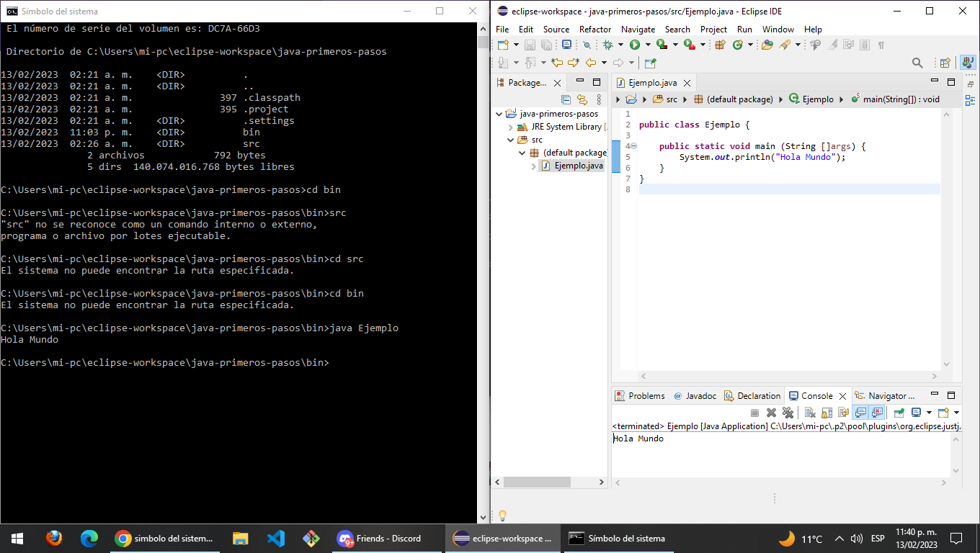This screenshot has height=553, width=980.
Task: Click Collapse All in Package Explorer
Action: (566, 100)
